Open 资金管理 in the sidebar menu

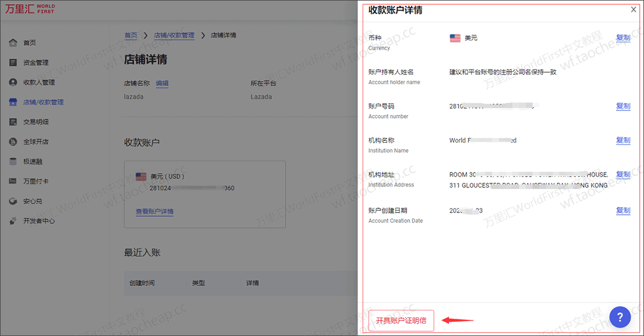[36, 63]
